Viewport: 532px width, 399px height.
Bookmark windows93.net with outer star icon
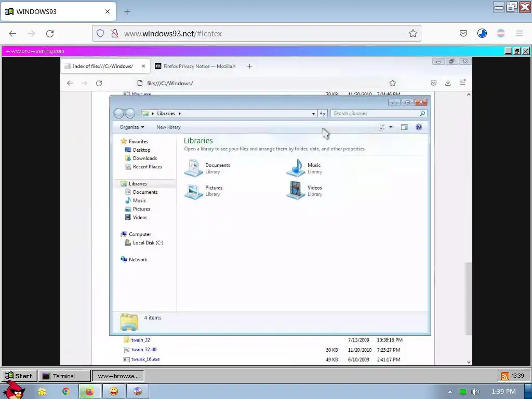[x=413, y=33]
